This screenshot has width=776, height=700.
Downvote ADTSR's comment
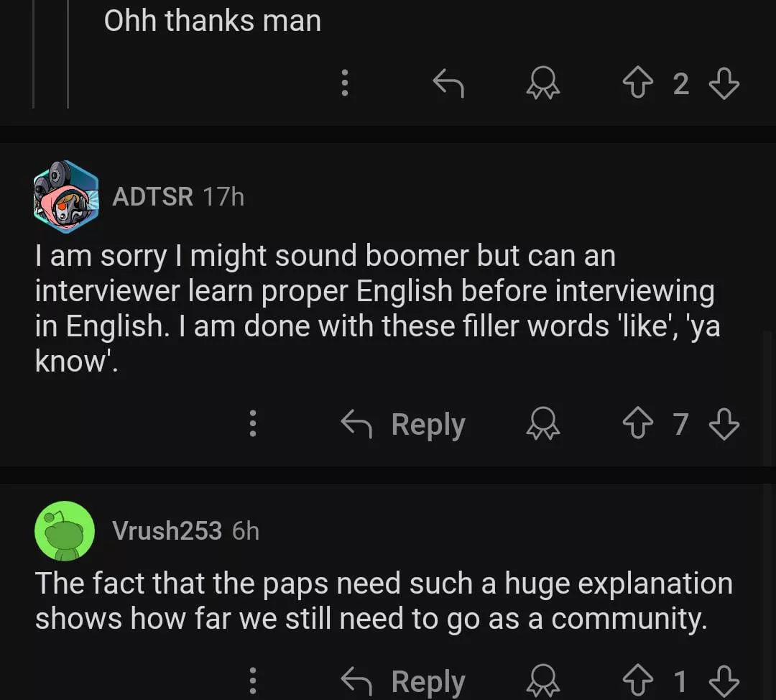tap(724, 424)
